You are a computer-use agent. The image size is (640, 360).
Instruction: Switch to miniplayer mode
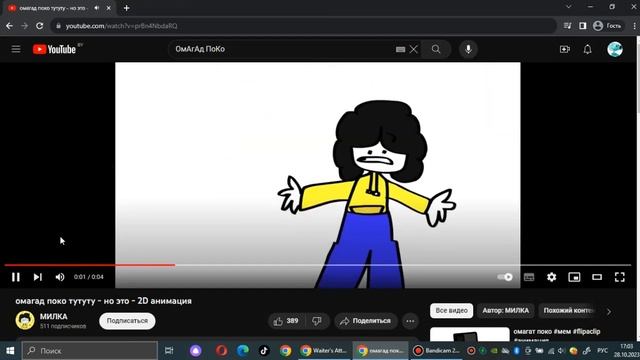pos(574,277)
